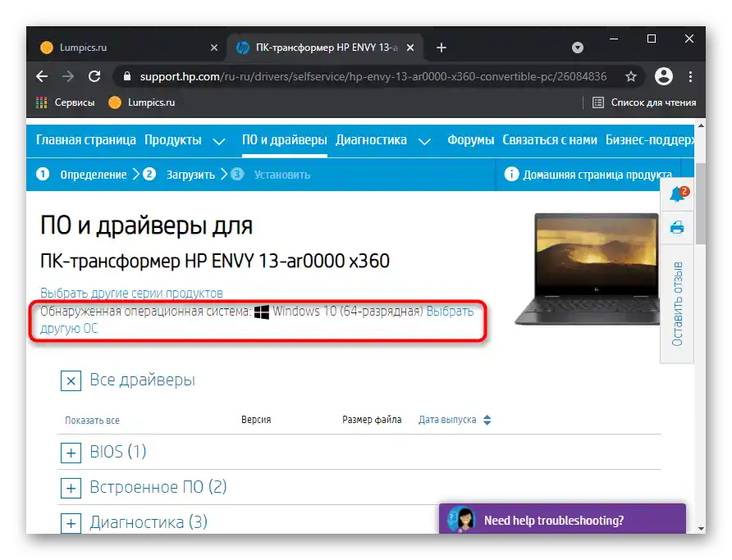Click the Размер файла column header

[372, 420]
